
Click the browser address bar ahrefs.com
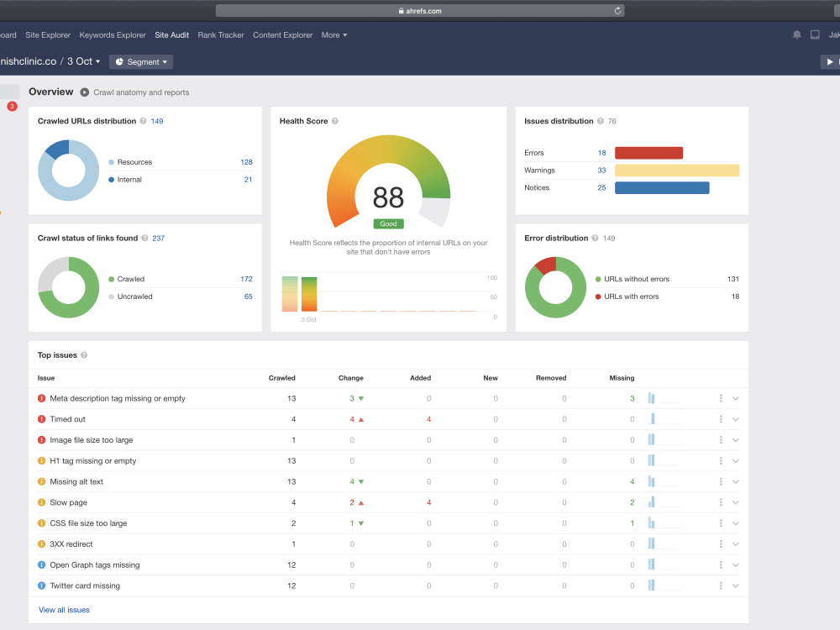click(x=420, y=11)
